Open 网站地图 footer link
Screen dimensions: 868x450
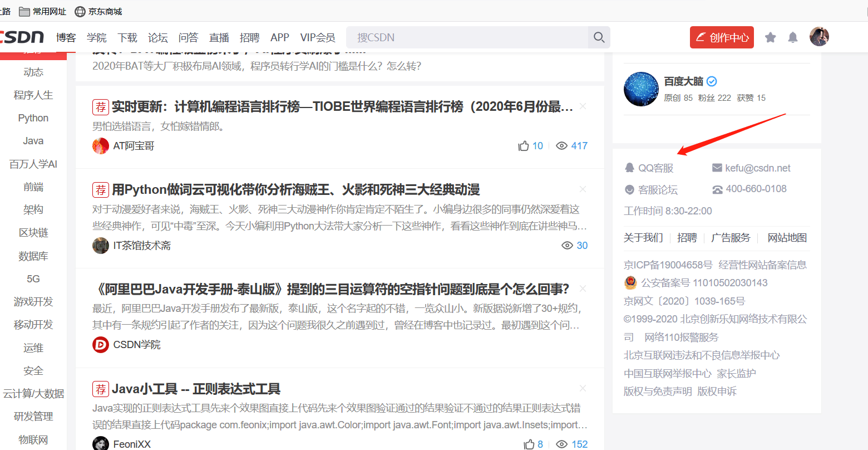(x=787, y=238)
